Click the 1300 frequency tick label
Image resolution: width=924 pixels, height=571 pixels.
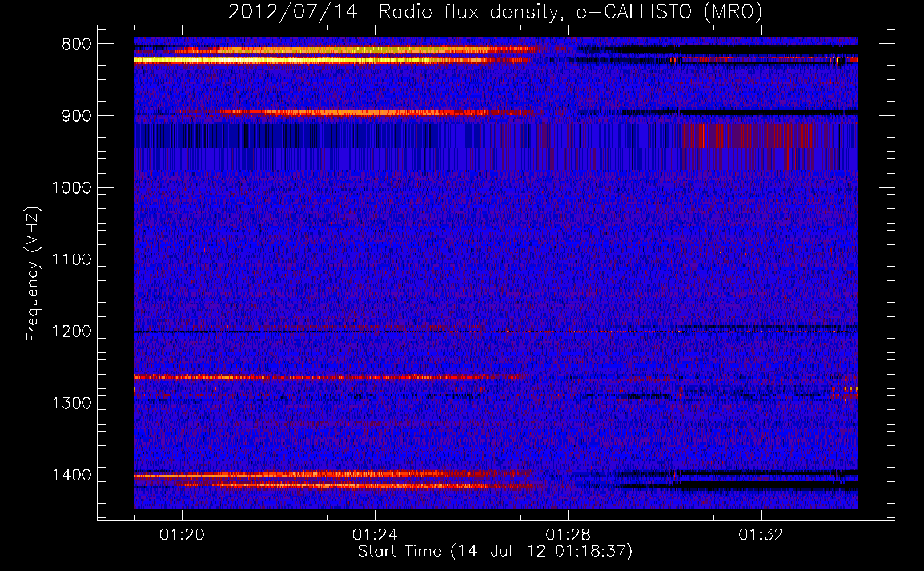pos(71,403)
